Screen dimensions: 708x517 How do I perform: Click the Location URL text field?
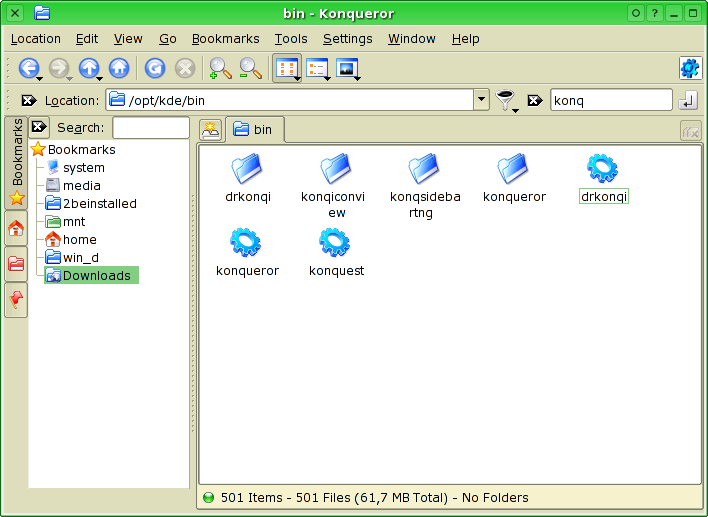[x=290, y=100]
